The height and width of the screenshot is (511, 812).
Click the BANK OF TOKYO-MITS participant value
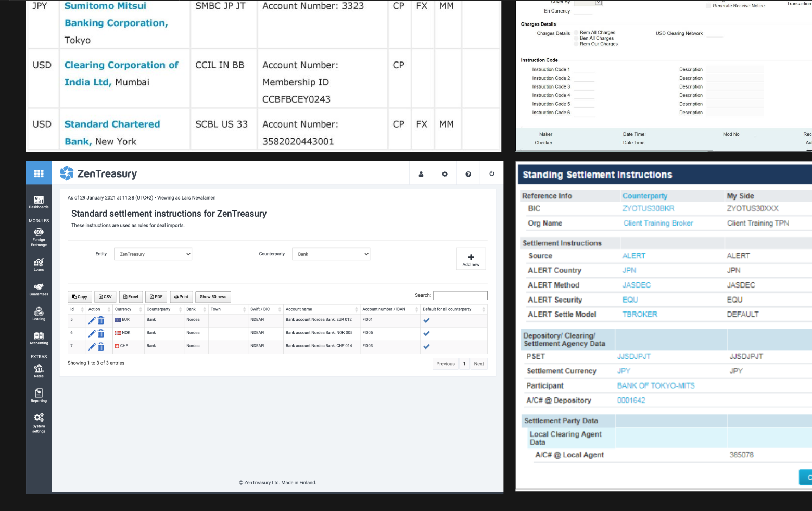coord(656,385)
